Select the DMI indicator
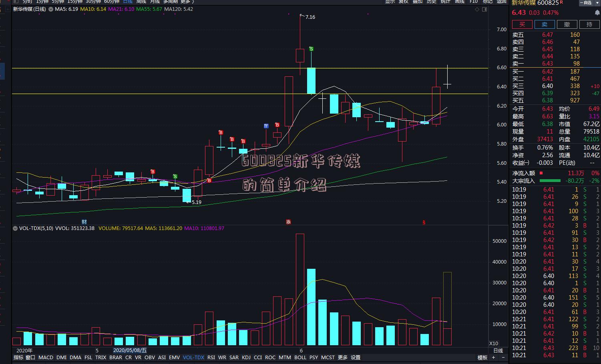This screenshot has height=364, width=601. click(61, 358)
